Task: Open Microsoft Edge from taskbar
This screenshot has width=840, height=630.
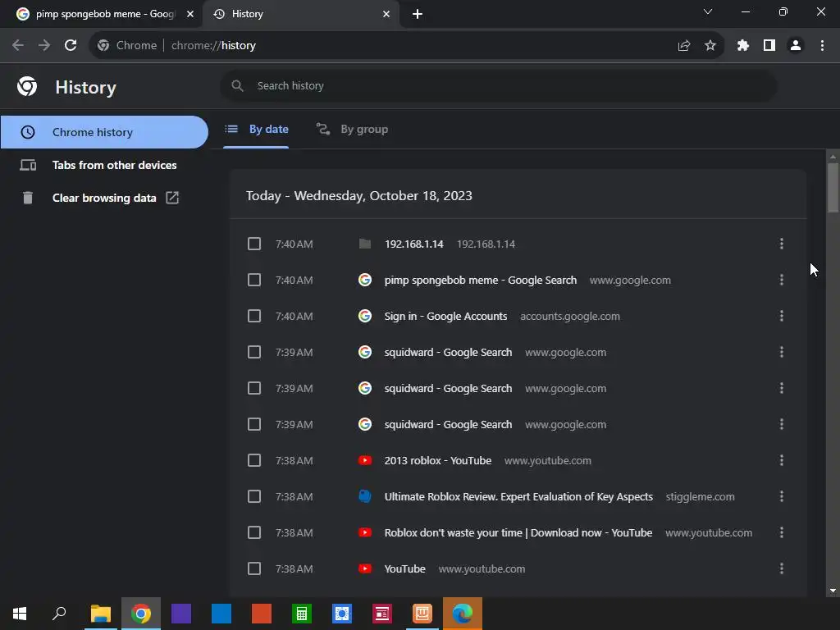Action: [x=463, y=614]
